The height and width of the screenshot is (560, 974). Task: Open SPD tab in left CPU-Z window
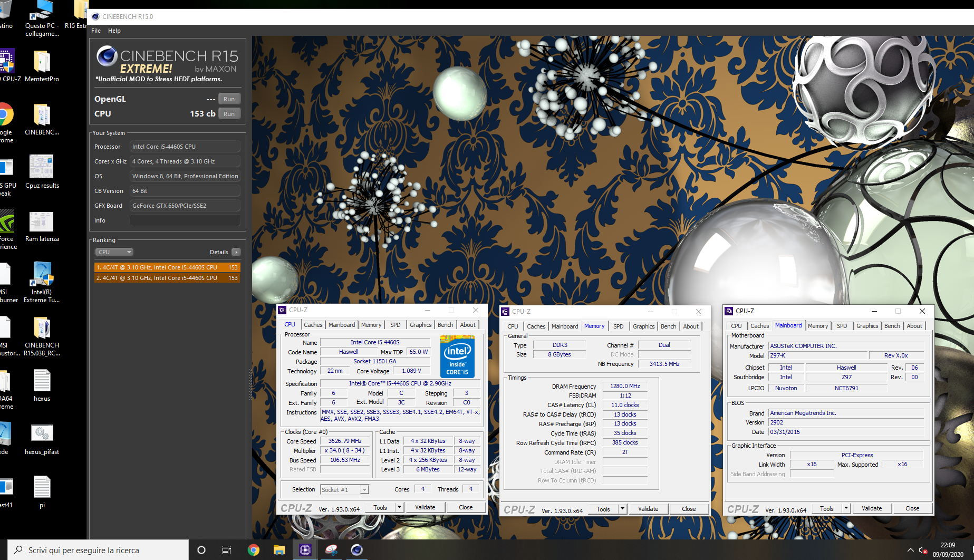click(x=396, y=325)
